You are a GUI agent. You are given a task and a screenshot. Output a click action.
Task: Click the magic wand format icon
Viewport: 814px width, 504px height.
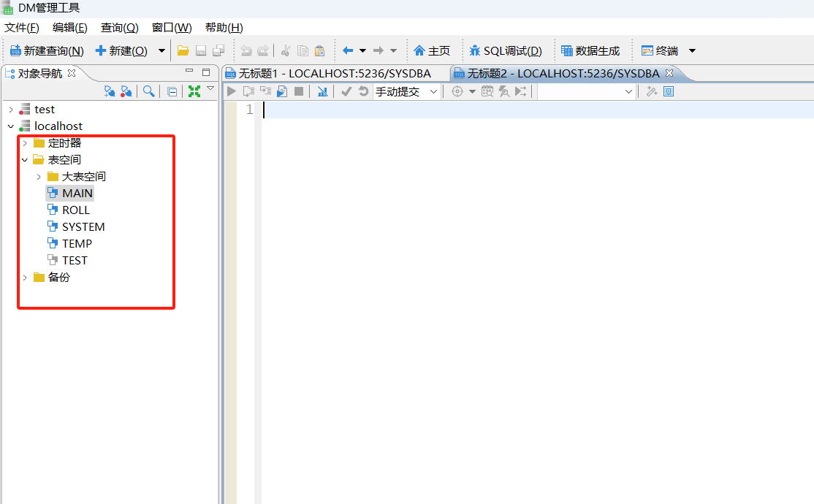(652, 91)
